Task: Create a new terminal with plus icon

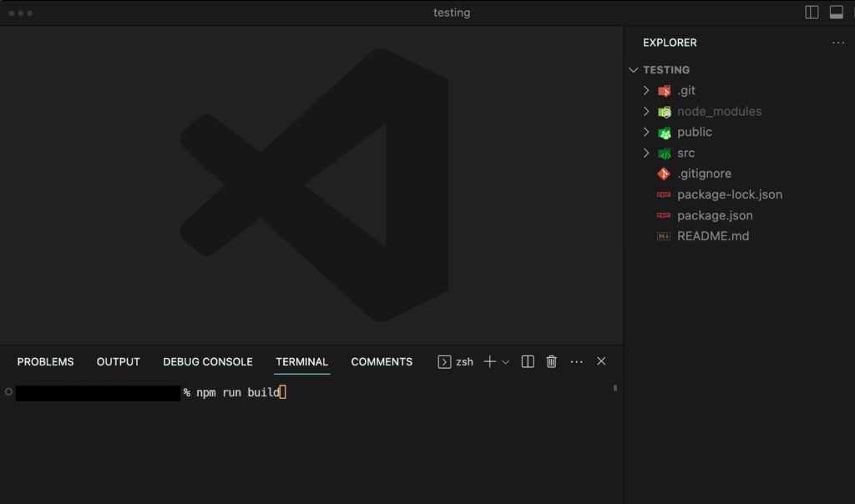Action: tap(489, 361)
